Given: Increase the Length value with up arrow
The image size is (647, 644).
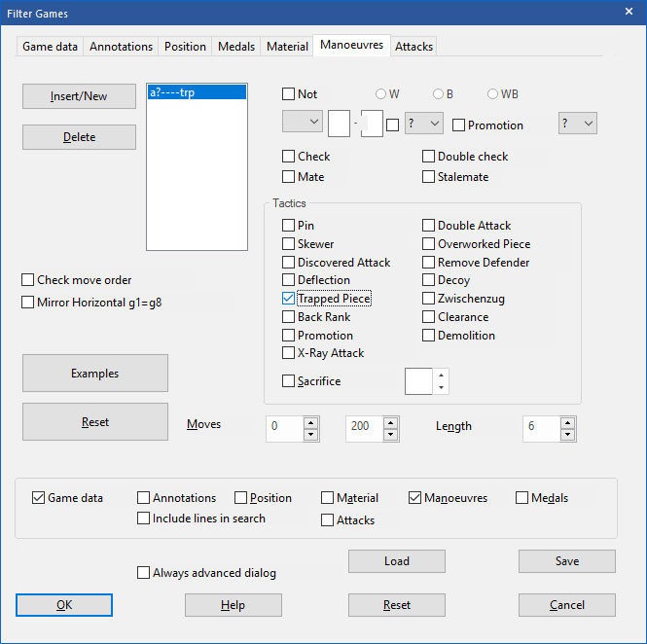Looking at the screenshot, I should [568, 423].
